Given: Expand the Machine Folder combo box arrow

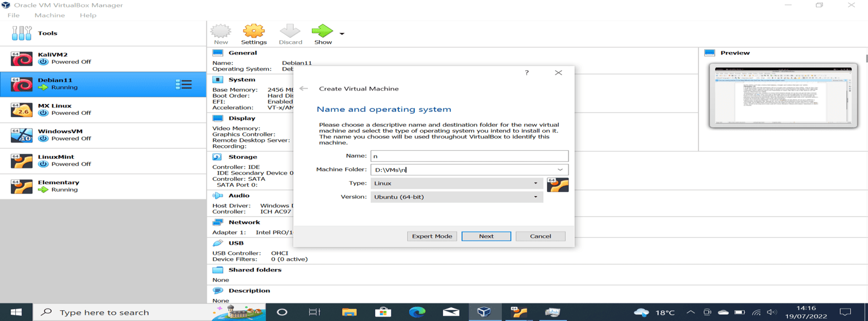Looking at the screenshot, I should point(560,170).
